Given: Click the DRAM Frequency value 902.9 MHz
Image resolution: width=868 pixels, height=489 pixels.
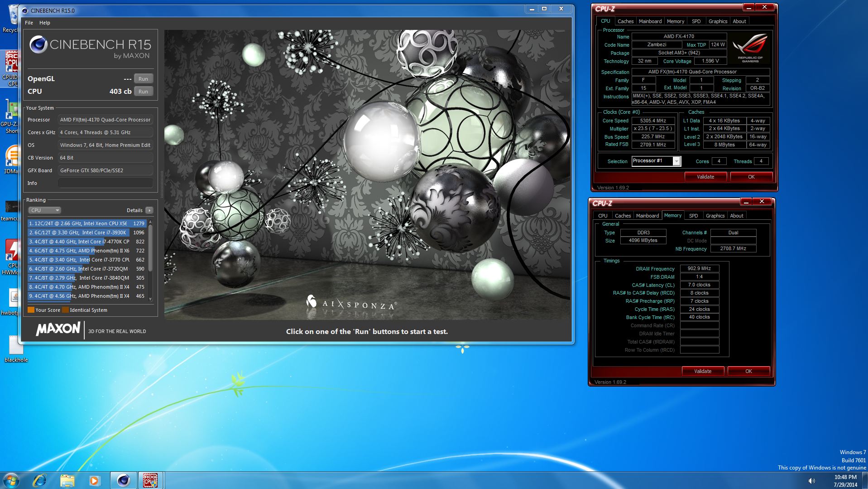Looking at the screenshot, I should pos(699,268).
